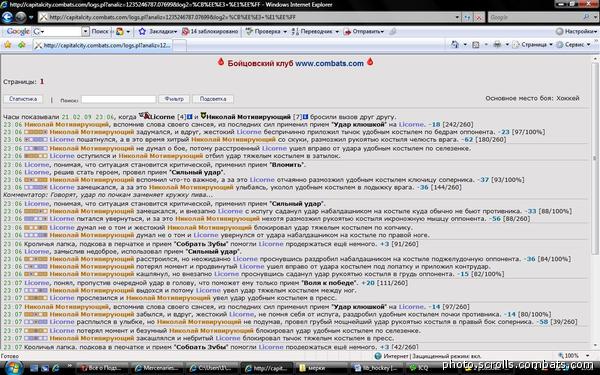600x375 pixels.
Task: Click the highlighter pen icon on Google toolbar
Action: click(x=392, y=31)
